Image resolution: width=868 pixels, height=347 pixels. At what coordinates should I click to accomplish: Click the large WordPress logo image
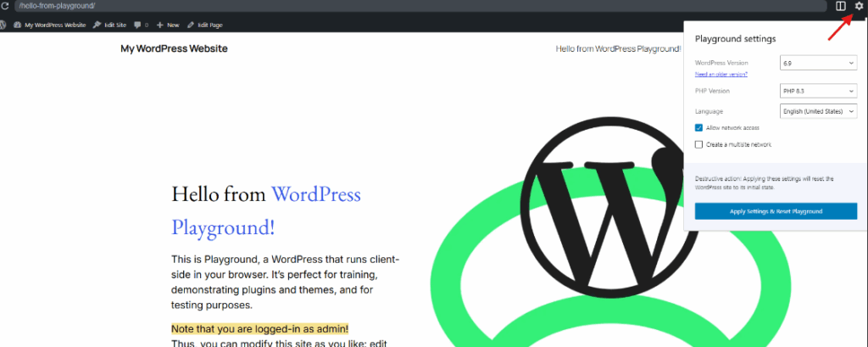606,207
